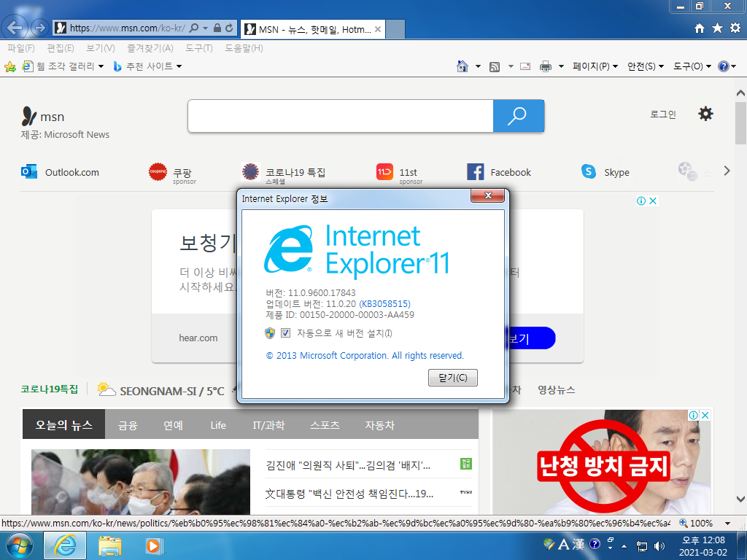Expand Home button dropdown arrow
747x560 pixels.
[x=478, y=66]
